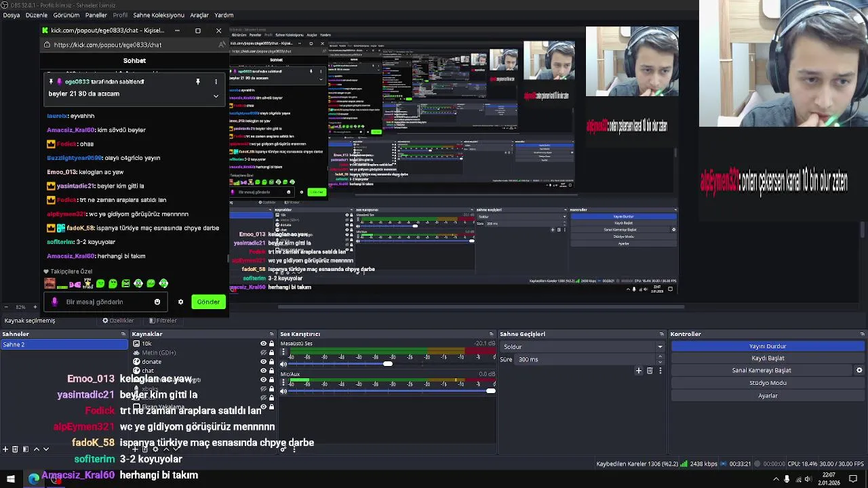868x488 pixels.
Task: Open transition properties three-dot icon
Action: [x=660, y=371]
